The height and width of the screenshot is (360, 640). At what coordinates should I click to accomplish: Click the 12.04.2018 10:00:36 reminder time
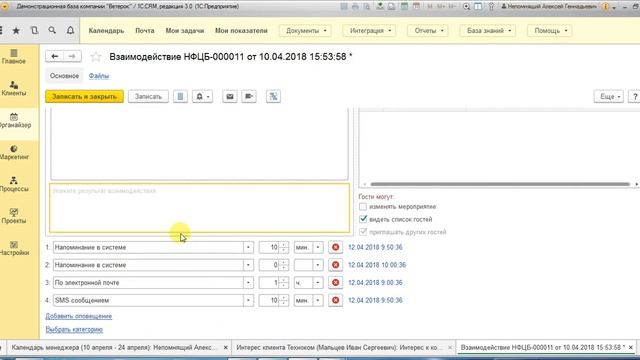click(377, 265)
